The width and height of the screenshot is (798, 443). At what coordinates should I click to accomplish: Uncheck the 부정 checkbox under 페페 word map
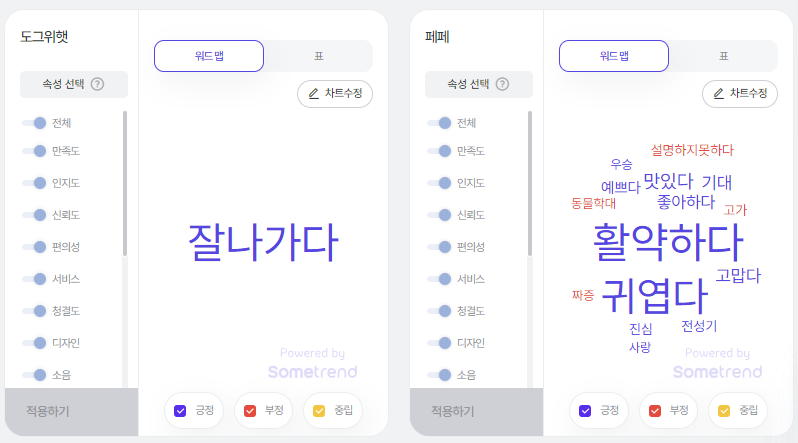(655, 411)
